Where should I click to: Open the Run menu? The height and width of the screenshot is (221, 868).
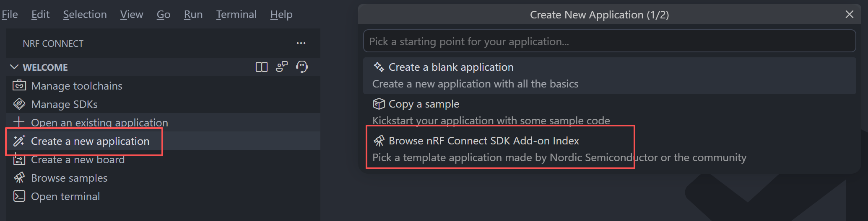coord(193,14)
